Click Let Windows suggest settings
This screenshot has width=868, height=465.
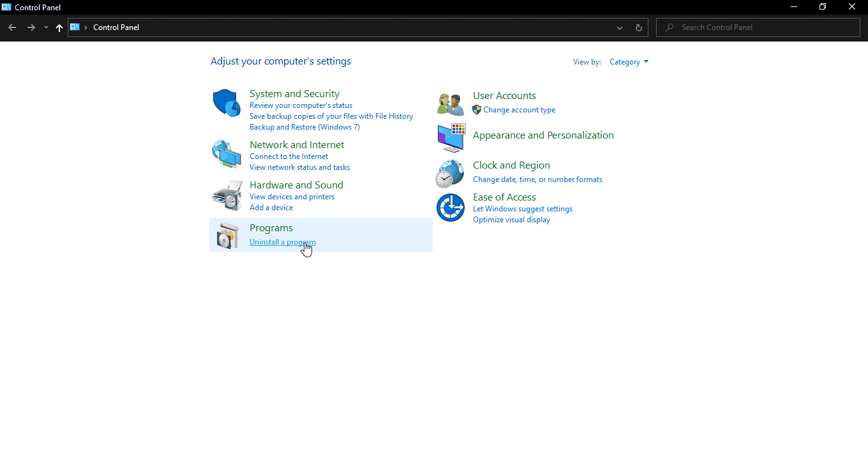523,209
